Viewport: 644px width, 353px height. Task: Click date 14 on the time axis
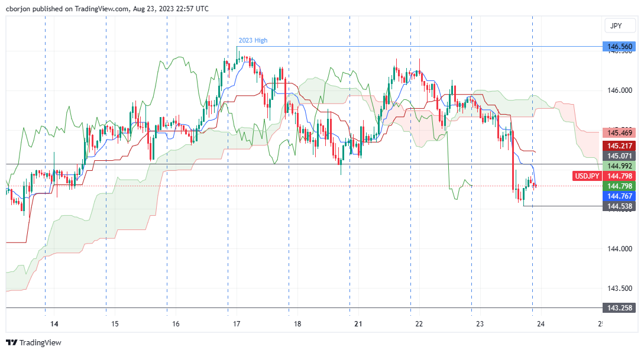point(54,324)
